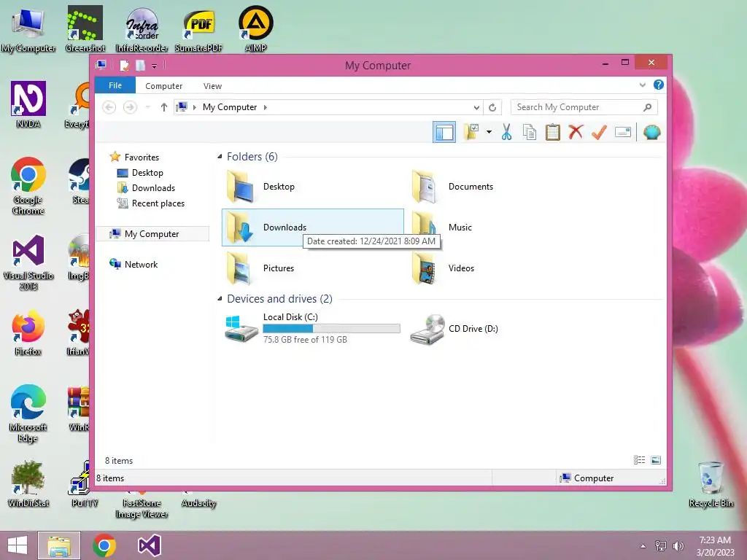Image resolution: width=747 pixels, height=560 pixels.
Task: Click the Paste clipboard icon
Action: pos(553,132)
